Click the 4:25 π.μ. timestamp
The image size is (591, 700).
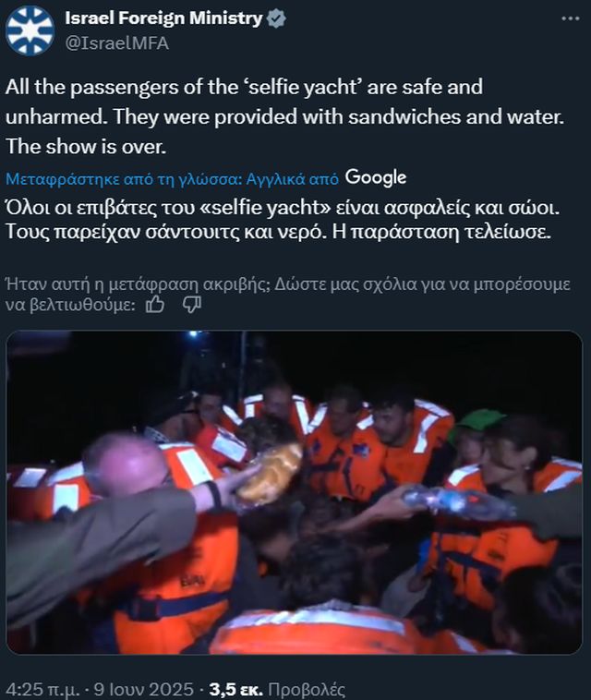click(42, 690)
